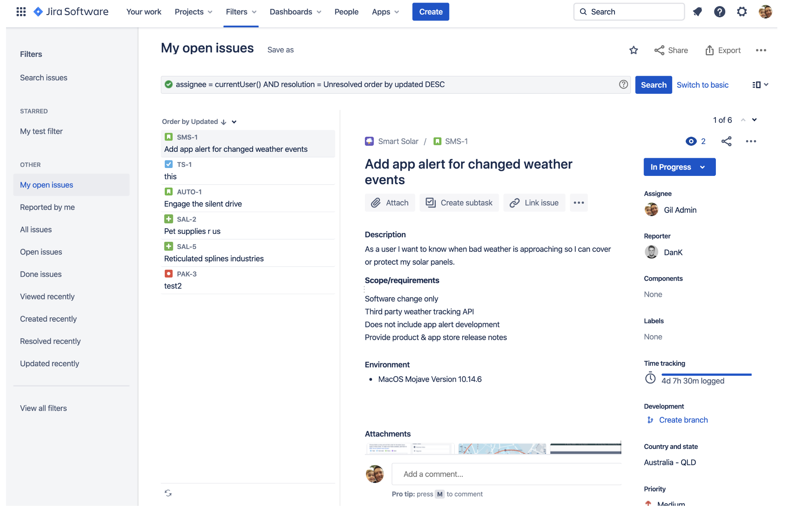Viewport: 812px width, 510px height.
Task: Click the search question mark help icon
Action: tap(623, 84)
